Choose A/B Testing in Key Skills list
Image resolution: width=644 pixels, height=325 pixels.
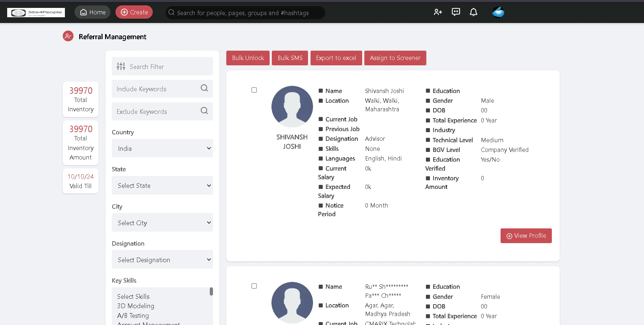click(x=133, y=316)
